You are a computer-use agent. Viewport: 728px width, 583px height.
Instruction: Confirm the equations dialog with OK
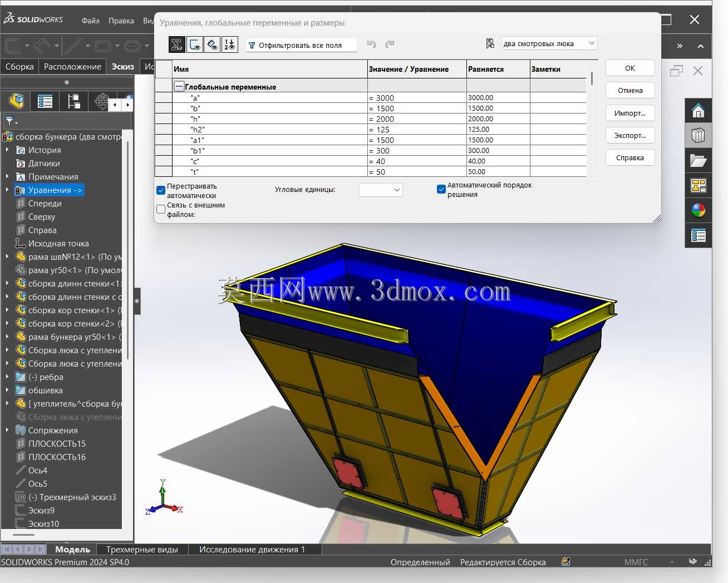(630, 68)
